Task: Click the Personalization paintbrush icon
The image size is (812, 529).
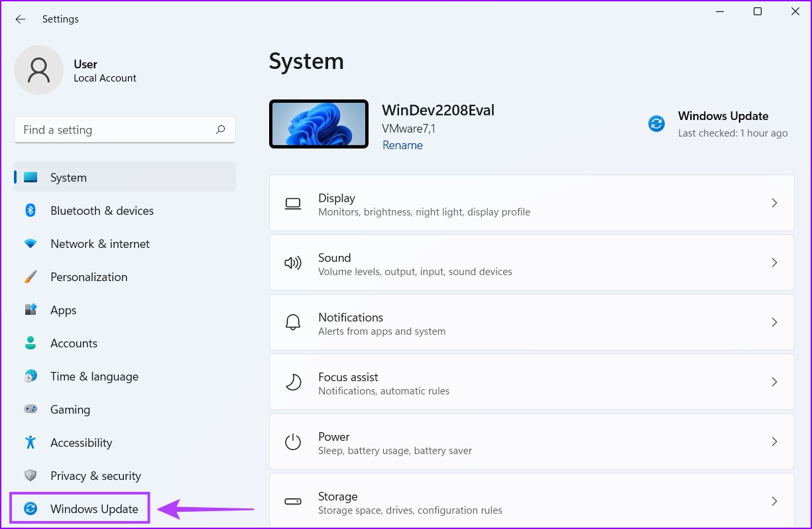Action: [x=31, y=276]
